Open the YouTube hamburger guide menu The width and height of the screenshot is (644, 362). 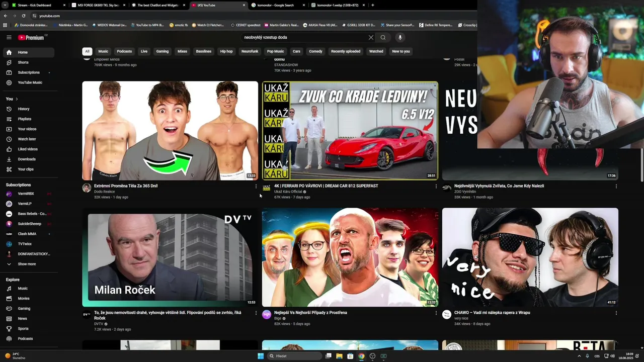tap(9, 37)
